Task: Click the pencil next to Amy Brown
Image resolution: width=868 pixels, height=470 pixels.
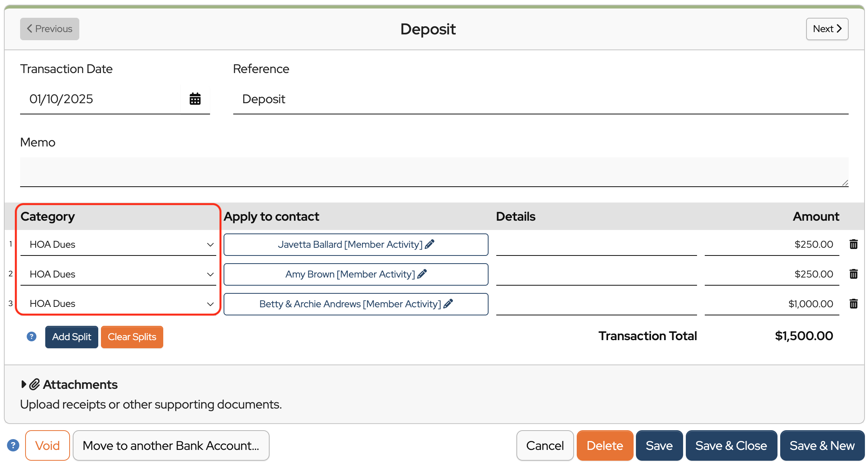Action: (422, 274)
